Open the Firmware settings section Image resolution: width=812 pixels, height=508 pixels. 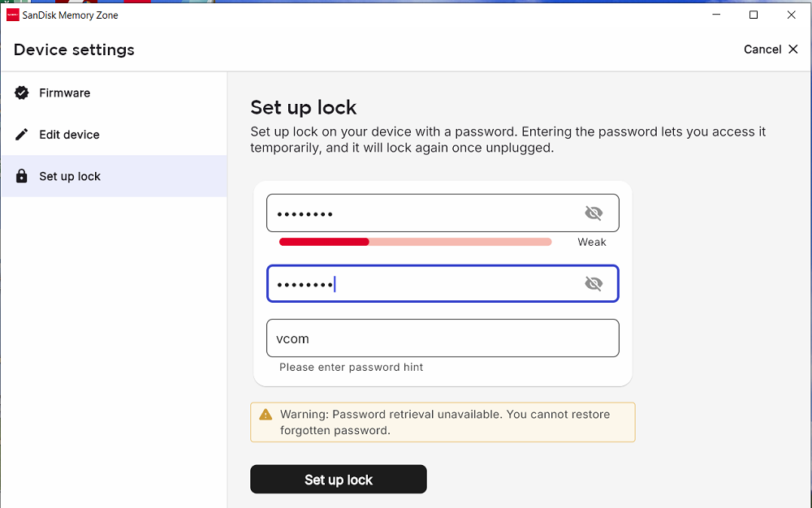coord(114,93)
